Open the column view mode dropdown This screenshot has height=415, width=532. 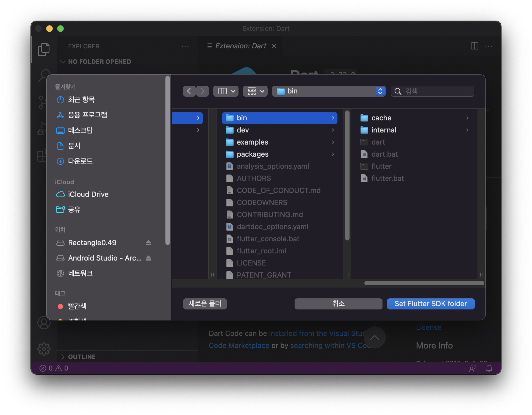(226, 91)
